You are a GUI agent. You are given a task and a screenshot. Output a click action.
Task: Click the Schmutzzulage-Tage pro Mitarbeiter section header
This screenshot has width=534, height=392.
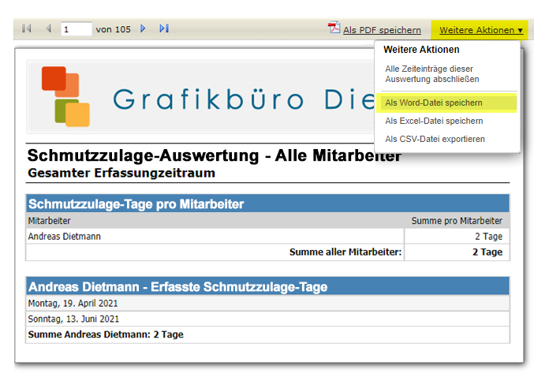point(267,203)
